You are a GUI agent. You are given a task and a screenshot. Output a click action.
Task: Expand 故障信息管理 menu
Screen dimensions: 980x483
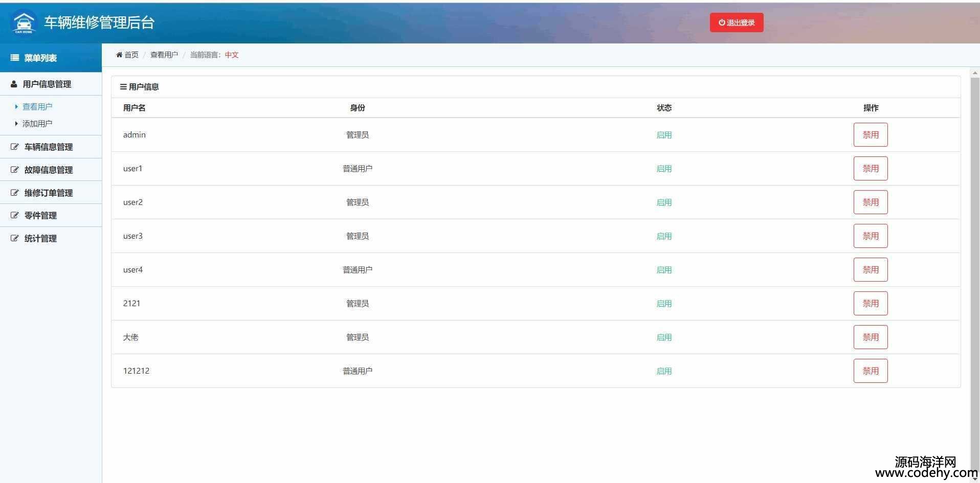51,170
